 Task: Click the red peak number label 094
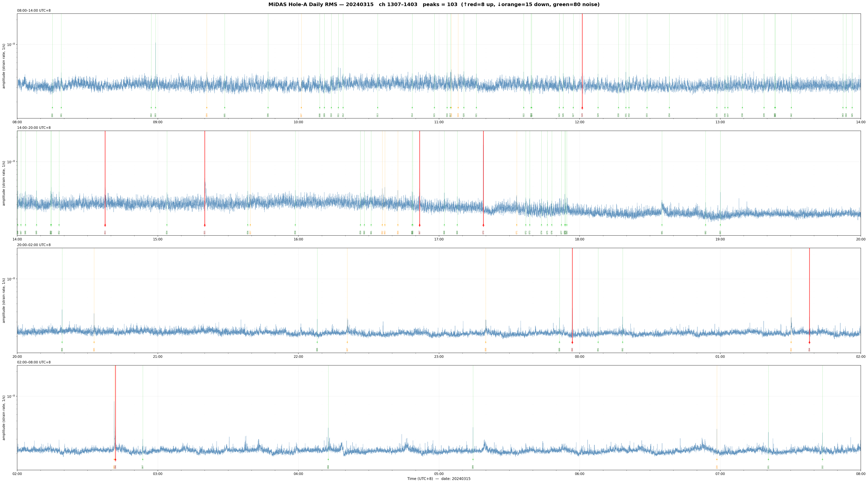coord(809,349)
